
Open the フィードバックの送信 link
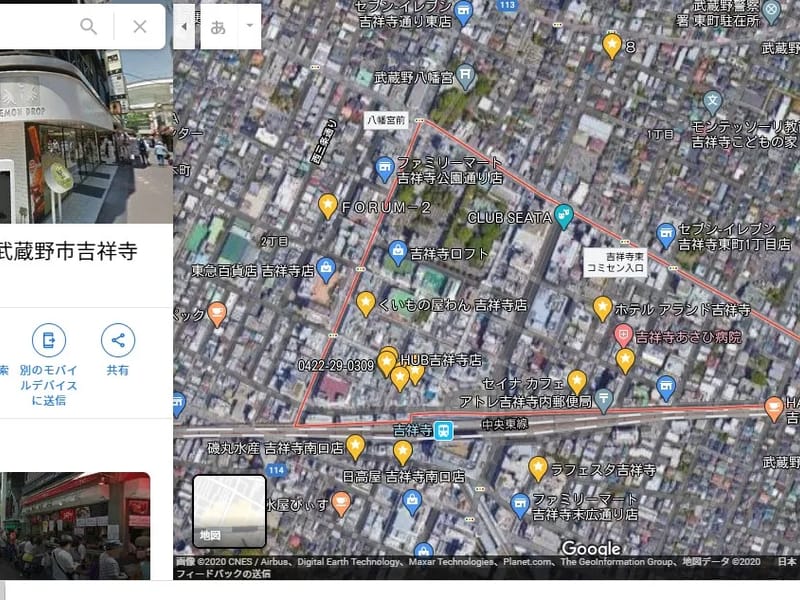point(223,573)
